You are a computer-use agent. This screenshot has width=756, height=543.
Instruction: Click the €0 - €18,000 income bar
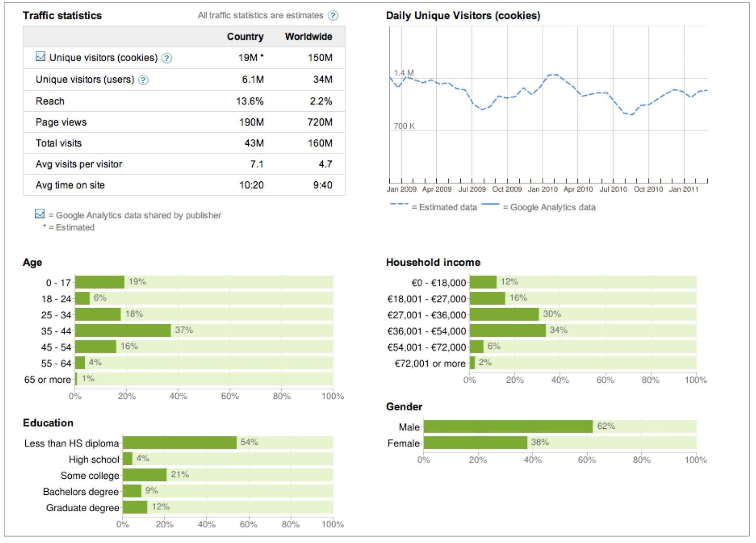pos(483,282)
